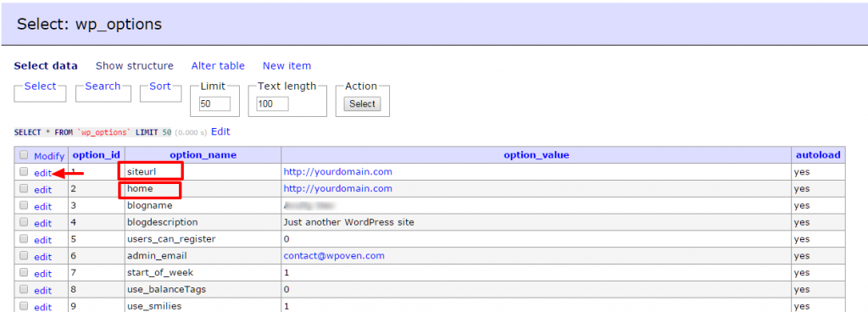Click the siteurl option name cell
868x312 pixels.
click(203, 171)
